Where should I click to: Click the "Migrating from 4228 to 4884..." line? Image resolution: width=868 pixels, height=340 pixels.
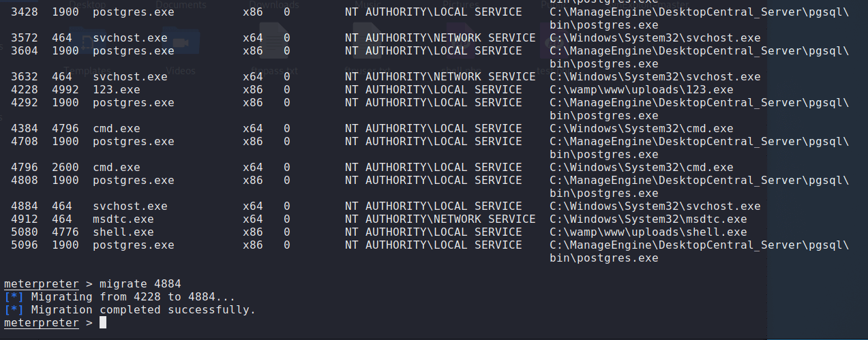click(133, 297)
